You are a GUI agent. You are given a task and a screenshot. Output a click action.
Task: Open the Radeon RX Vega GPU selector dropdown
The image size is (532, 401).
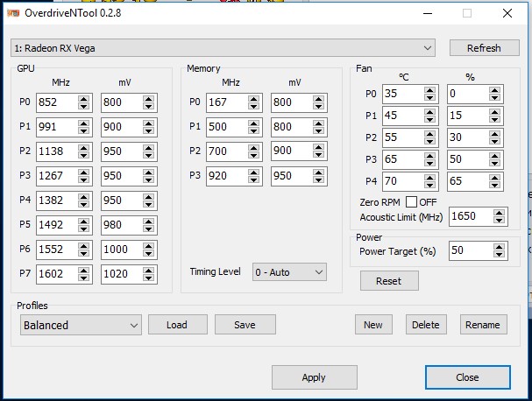(x=223, y=48)
